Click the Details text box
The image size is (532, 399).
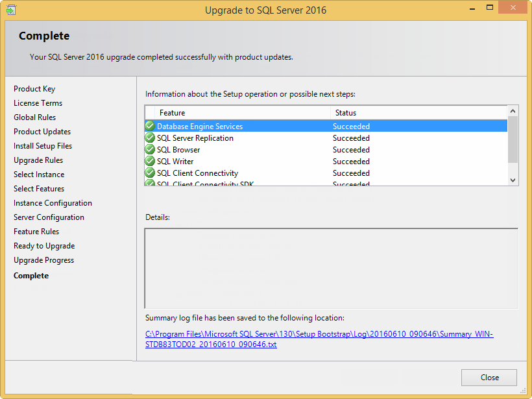(x=332, y=269)
